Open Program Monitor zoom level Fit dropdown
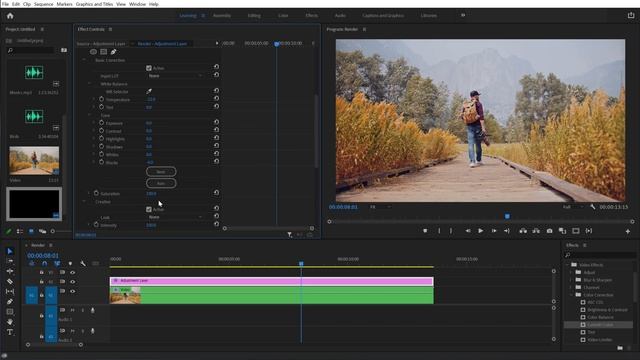This screenshot has width=640, height=360. (380, 207)
